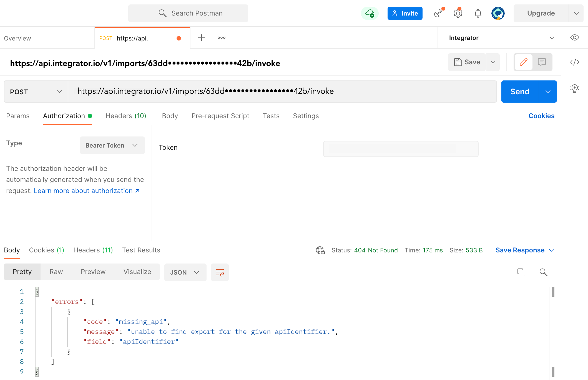Add a new request tab with plus
Image resolution: width=588 pixels, height=380 pixels.
[x=202, y=38]
